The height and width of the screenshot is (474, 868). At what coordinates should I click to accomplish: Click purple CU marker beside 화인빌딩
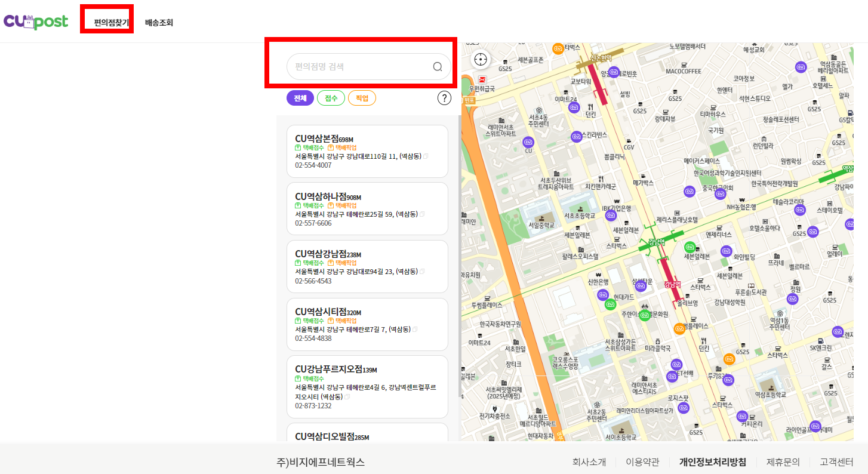click(x=726, y=251)
